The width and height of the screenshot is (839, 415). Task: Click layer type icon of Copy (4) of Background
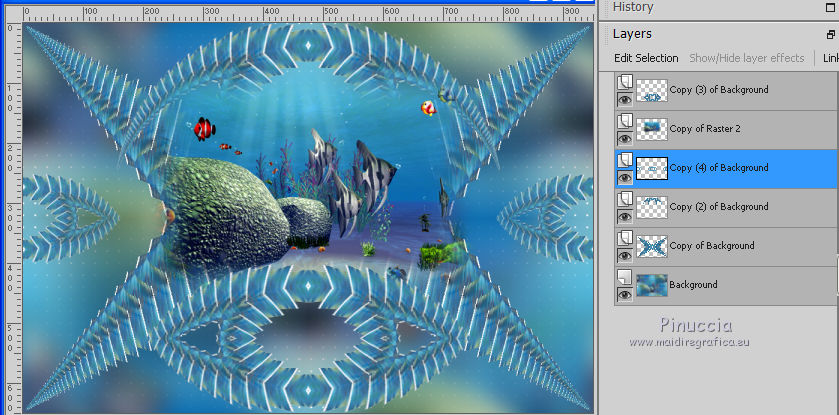pyautogui.click(x=625, y=161)
